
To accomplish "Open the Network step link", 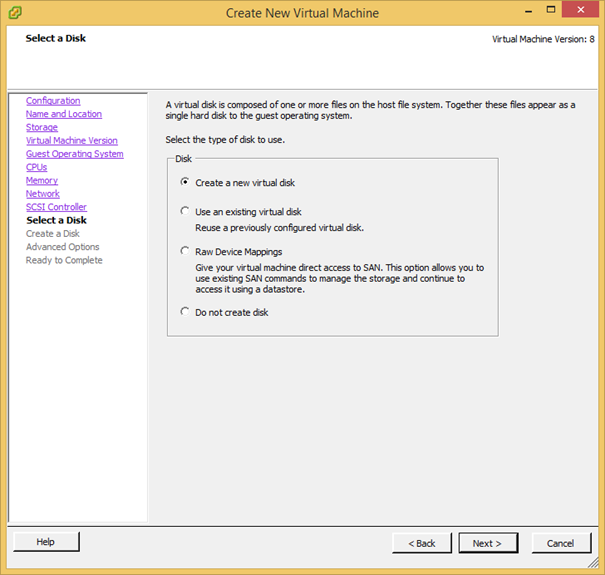I will point(43,194).
